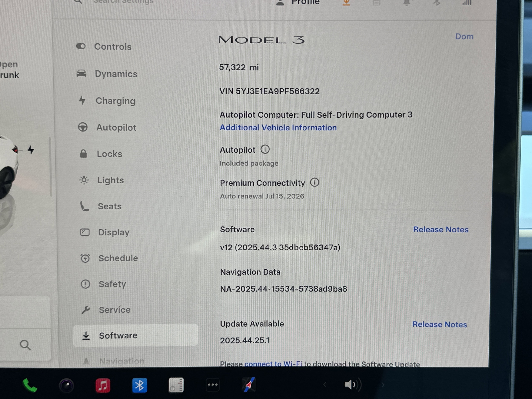Go to Display settings

coord(113,232)
